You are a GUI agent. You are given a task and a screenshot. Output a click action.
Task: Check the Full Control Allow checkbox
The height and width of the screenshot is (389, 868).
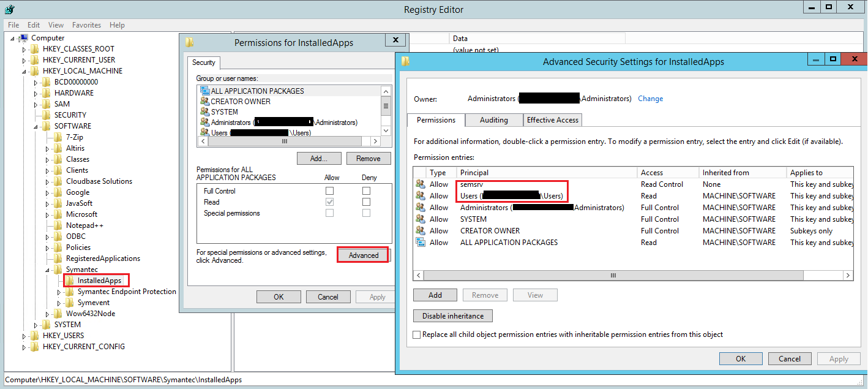coord(331,191)
